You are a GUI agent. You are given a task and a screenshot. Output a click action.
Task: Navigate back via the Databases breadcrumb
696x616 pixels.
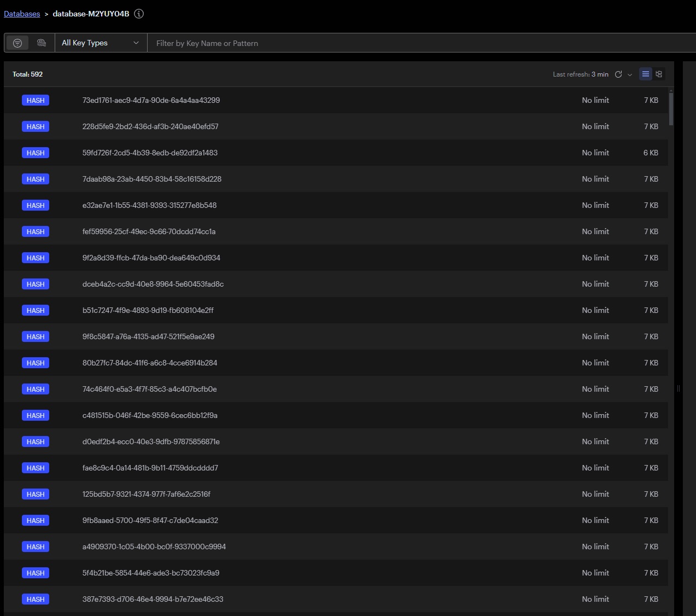(x=22, y=13)
